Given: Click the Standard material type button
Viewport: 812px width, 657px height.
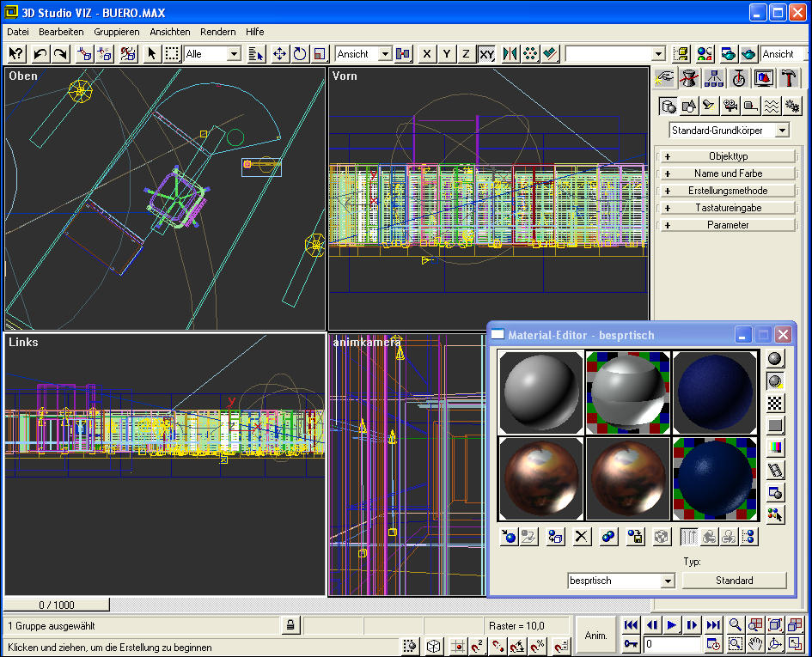Looking at the screenshot, I should click(x=735, y=581).
